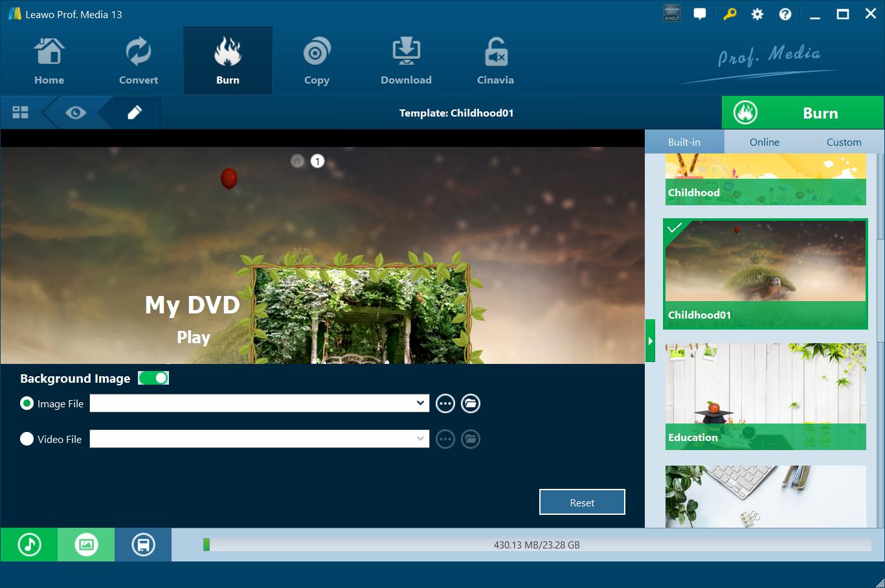Expand the Video File dropdown
Image resolution: width=885 pixels, height=588 pixels.
coord(420,439)
